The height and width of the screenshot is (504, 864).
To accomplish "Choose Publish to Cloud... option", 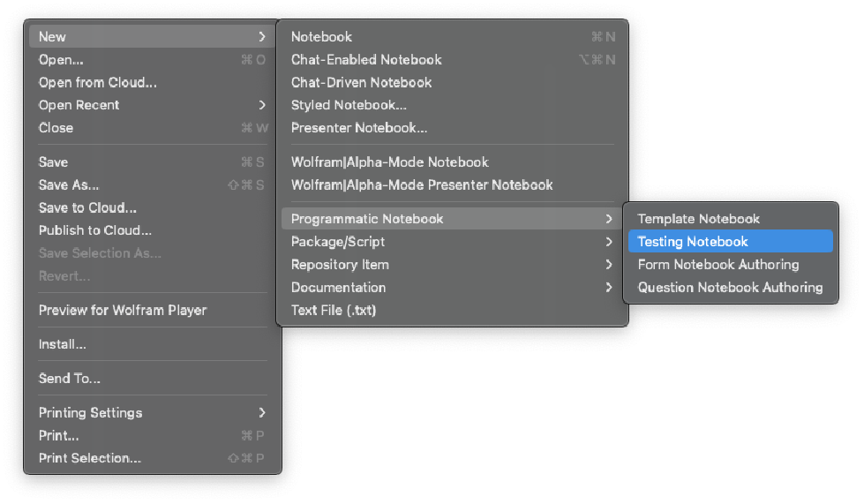I will pos(94,230).
